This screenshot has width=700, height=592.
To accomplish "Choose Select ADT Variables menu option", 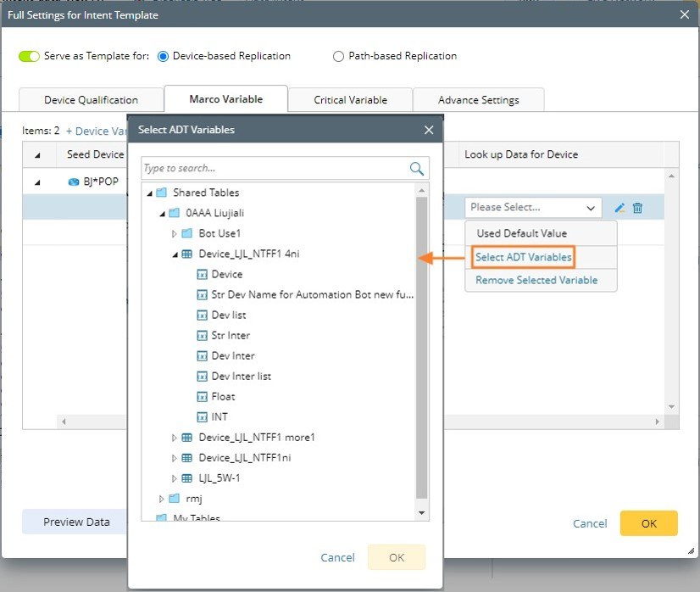I will pyautogui.click(x=523, y=257).
